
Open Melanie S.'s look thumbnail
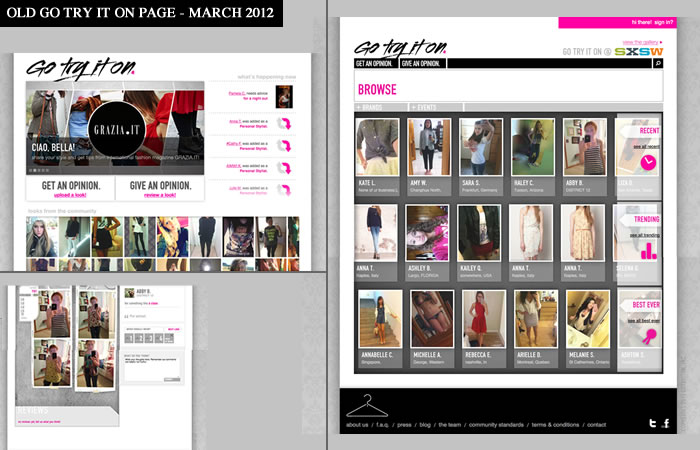pyautogui.click(x=588, y=319)
